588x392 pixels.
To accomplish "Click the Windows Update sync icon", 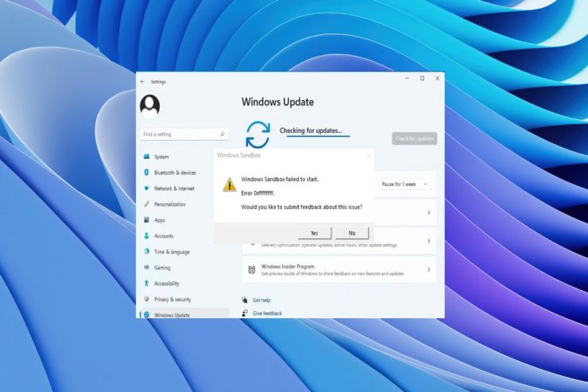I will pyautogui.click(x=257, y=134).
